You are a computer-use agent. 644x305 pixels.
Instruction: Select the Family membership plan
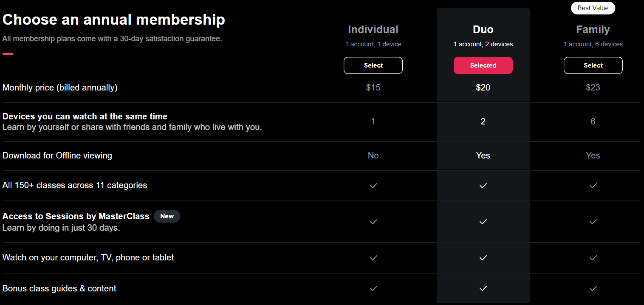pos(593,65)
